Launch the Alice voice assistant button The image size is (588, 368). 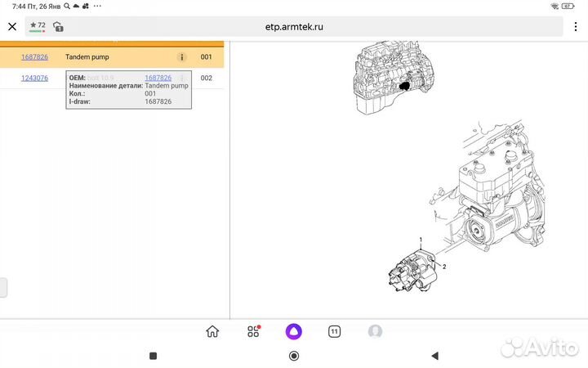tap(294, 331)
